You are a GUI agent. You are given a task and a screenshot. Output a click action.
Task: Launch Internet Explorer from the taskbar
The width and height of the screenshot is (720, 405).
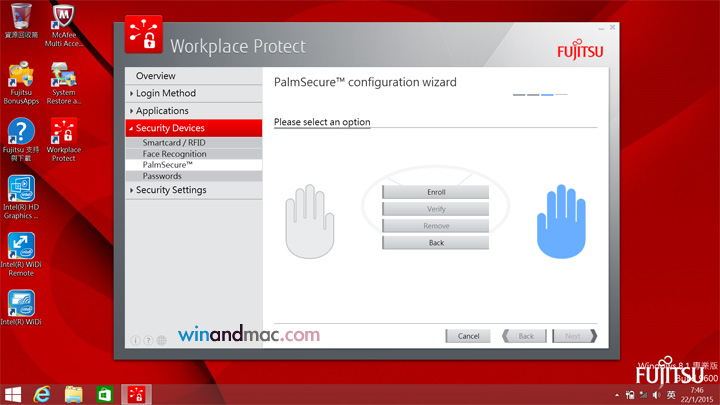point(42,394)
